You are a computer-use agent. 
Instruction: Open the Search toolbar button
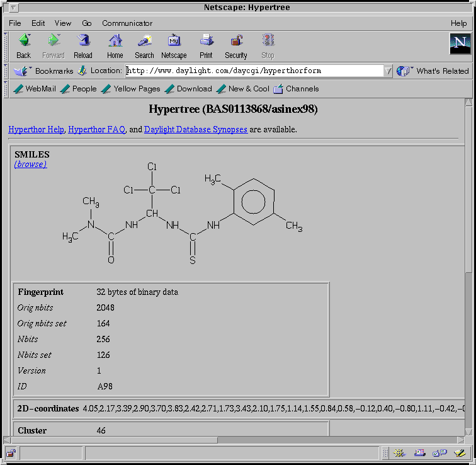[144, 46]
